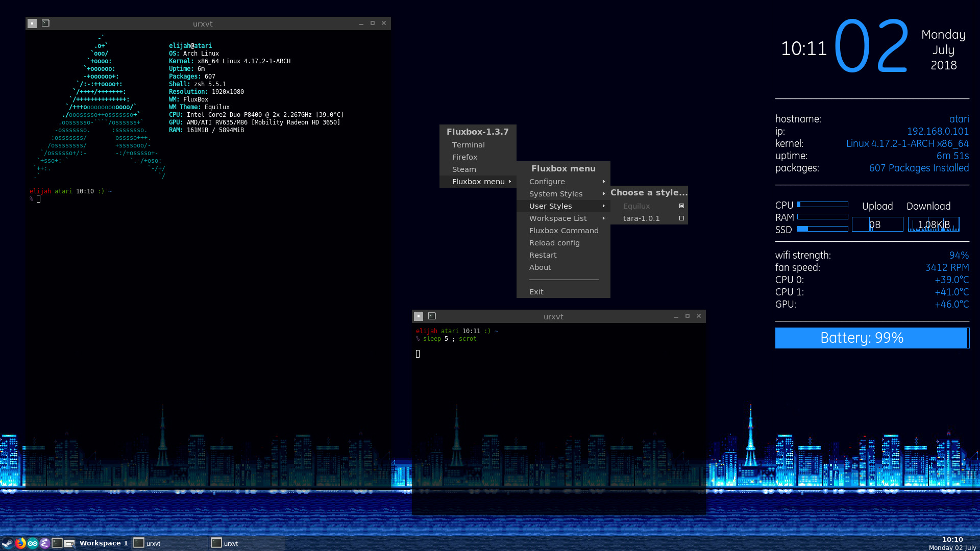Choose Firefox in the Fluxbox root menu
This screenshot has width=980, height=551.
pos(478,157)
